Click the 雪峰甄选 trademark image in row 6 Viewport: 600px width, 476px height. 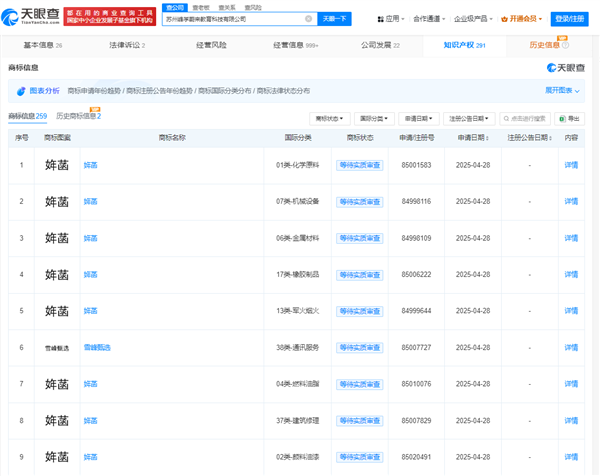(57, 347)
